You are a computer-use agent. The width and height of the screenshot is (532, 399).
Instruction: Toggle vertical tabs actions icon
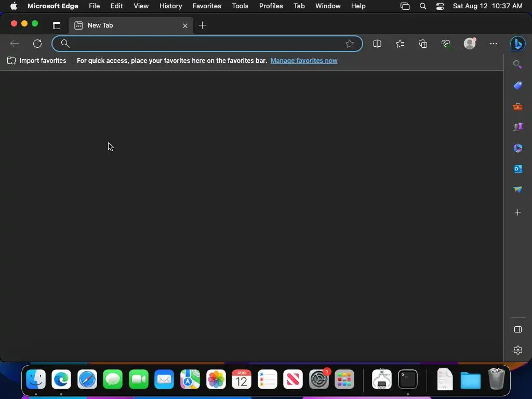click(x=57, y=25)
